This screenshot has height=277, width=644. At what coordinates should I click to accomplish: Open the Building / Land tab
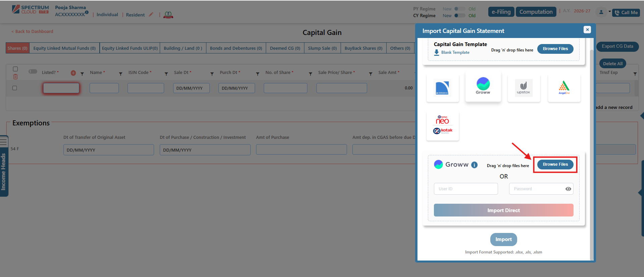click(x=183, y=48)
